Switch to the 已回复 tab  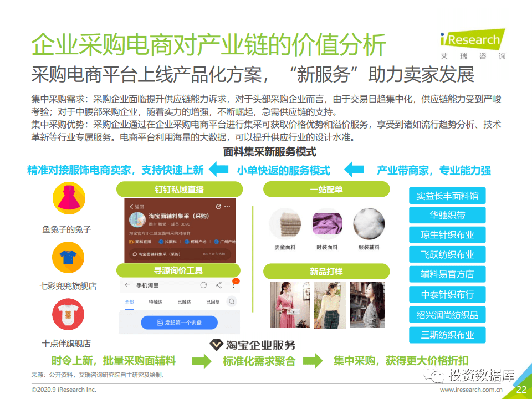(213, 302)
